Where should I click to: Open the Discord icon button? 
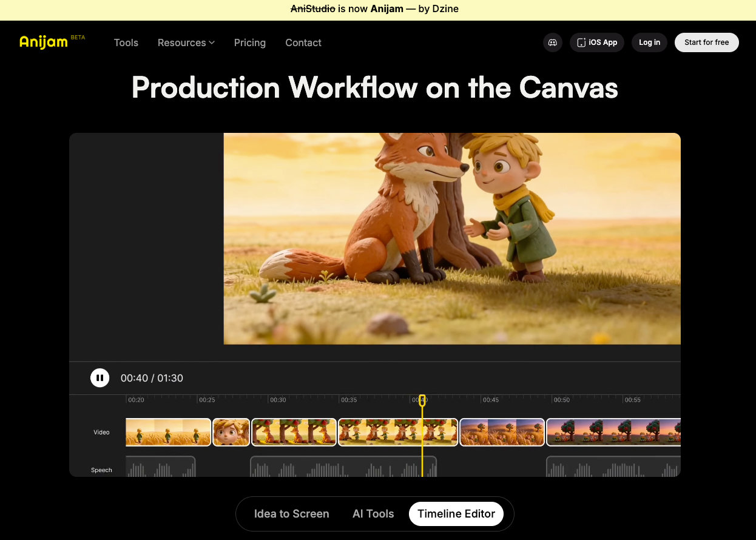click(553, 42)
